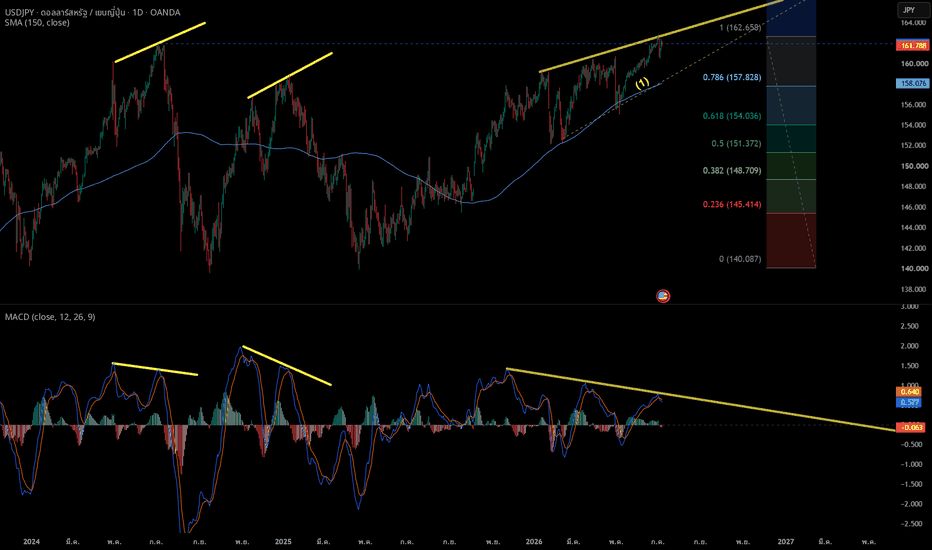This screenshot has width=932, height=550.
Task: Click the blue 158.076 SMA price label
Action: (912, 83)
